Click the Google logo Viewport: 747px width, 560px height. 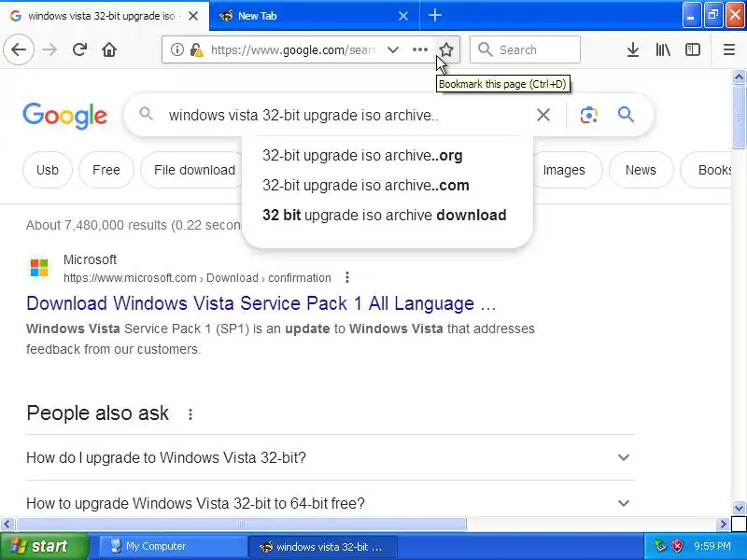(64, 115)
